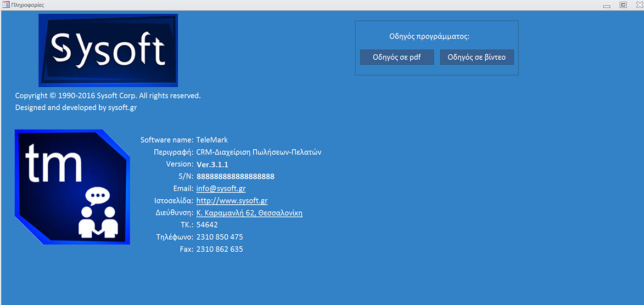The width and height of the screenshot is (644, 305).
Task: Restore the Πληροφορίες window size
Action: pos(623,5)
